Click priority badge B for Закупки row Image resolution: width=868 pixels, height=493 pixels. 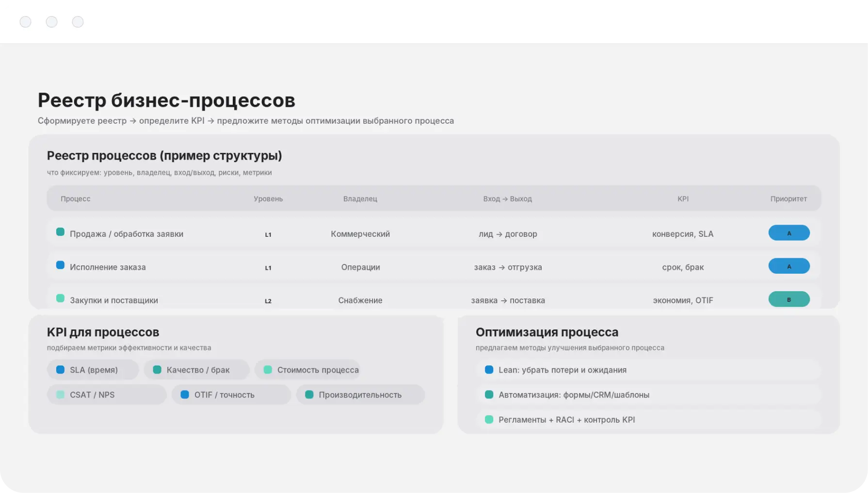[x=788, y=299]
